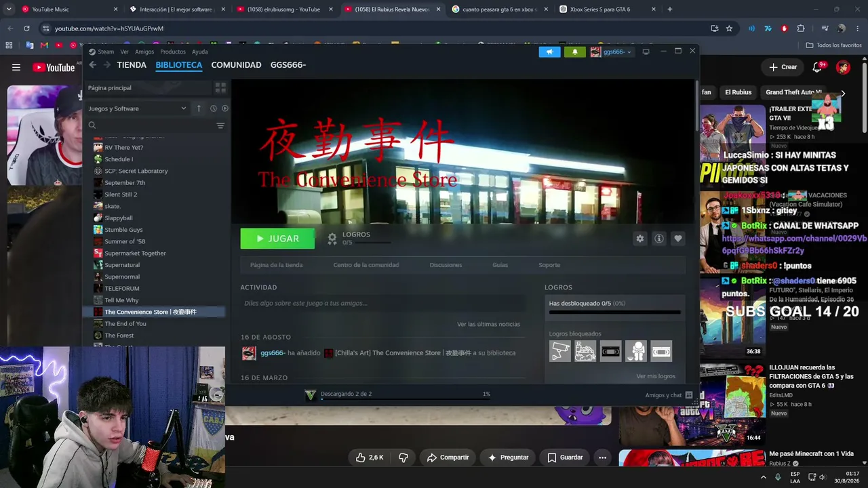Click the YouTube Crear button
This screenshot has width=868, height=488.
tap(783, 67)
